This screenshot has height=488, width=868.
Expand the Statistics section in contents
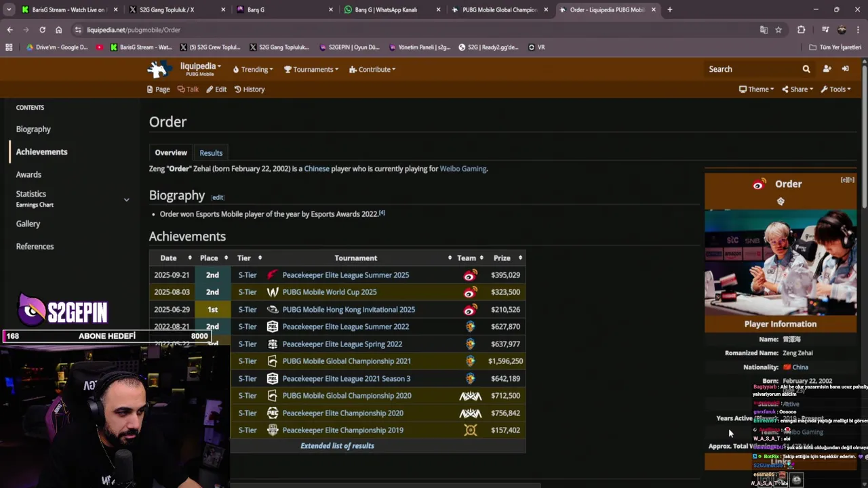(x=126, y=199)
